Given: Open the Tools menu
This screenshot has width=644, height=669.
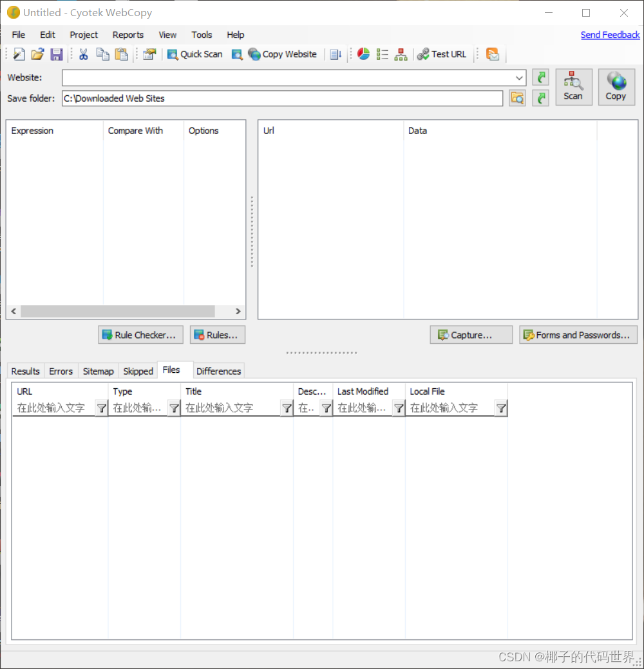Looking at the screenshot, I should (202, 35).
